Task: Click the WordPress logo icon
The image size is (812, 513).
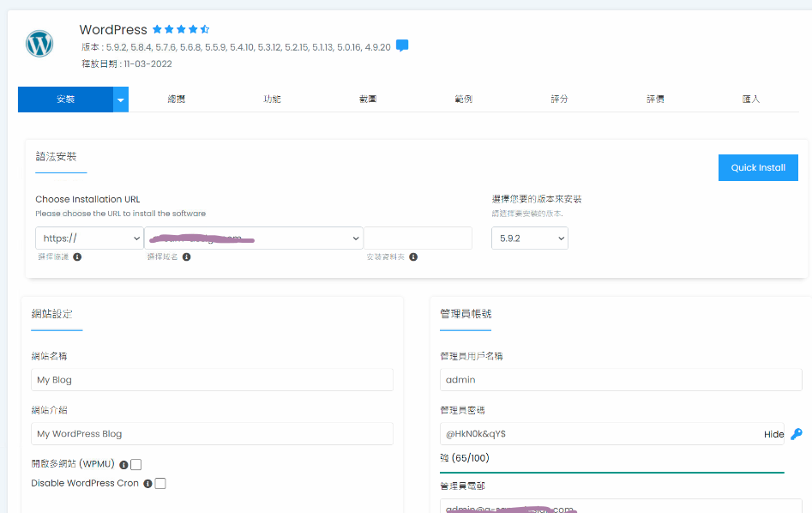Action: click(39, 44)
